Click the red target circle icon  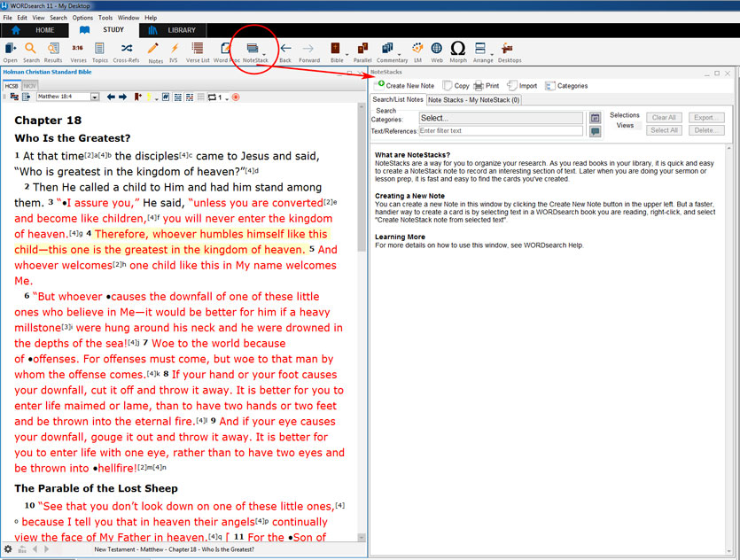(236, 97)
